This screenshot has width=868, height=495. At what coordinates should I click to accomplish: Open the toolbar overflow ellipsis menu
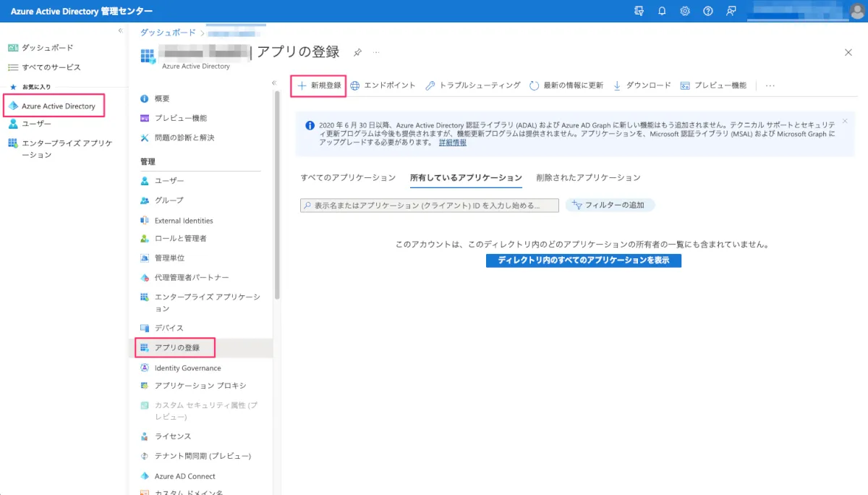pyautogui.click(x=770, y=85)
